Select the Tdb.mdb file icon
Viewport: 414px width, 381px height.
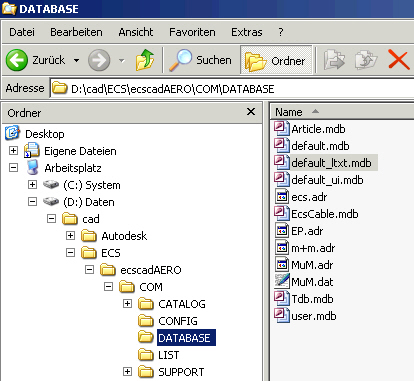[x=281, y=299]
